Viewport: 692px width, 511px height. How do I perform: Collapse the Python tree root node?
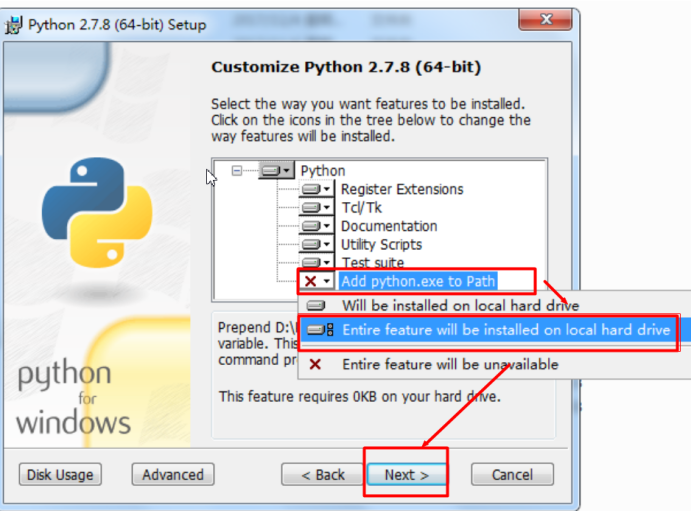[x=237, y=170]
